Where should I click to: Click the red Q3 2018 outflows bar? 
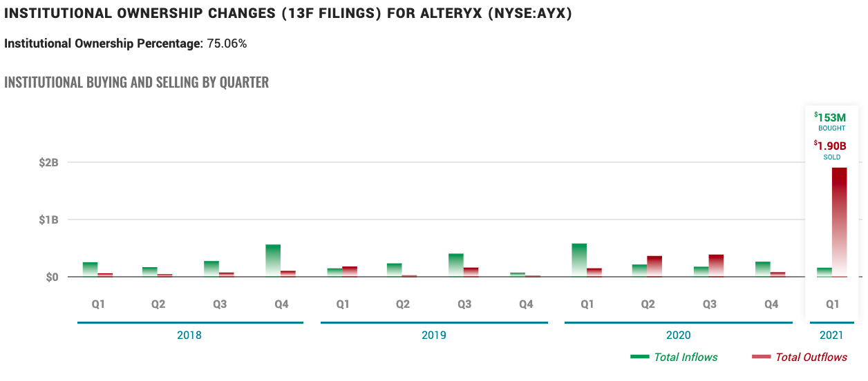(x=227, y=275)
